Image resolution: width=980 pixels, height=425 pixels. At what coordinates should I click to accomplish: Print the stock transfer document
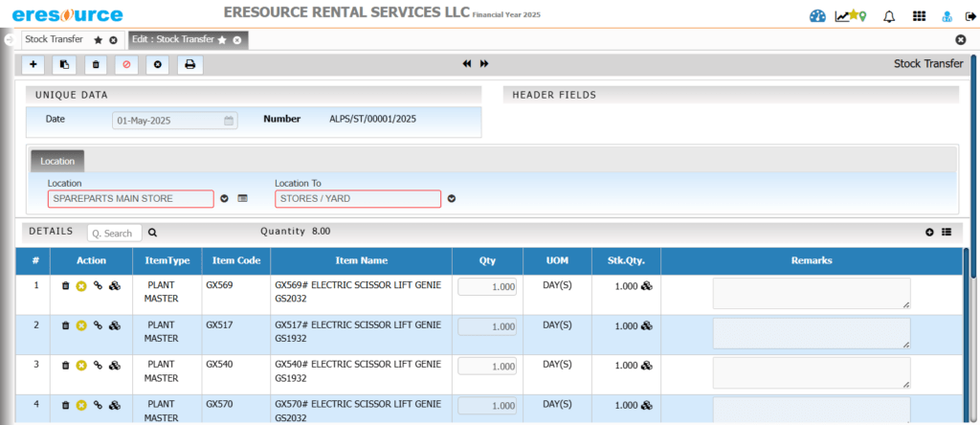pyautogui.click(x=189, y=65)
